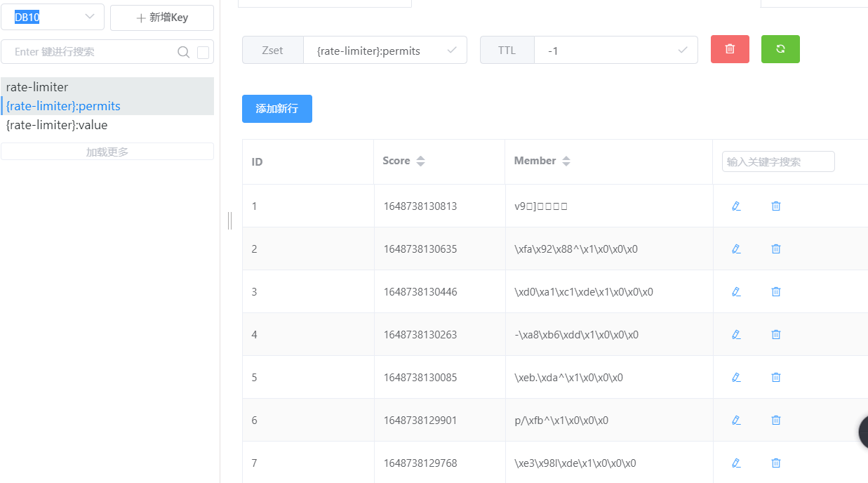Click the 新增Key button
This screenshot has width=868, height=483.
point(162,18)
